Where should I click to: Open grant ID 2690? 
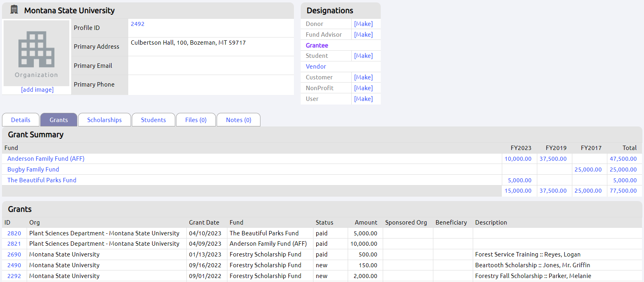[x=14, y=254]
